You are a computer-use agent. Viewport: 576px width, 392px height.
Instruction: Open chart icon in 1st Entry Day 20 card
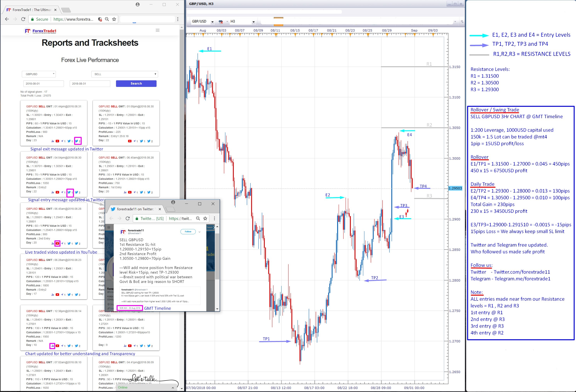pyautogui.click(x=125, y=192)
